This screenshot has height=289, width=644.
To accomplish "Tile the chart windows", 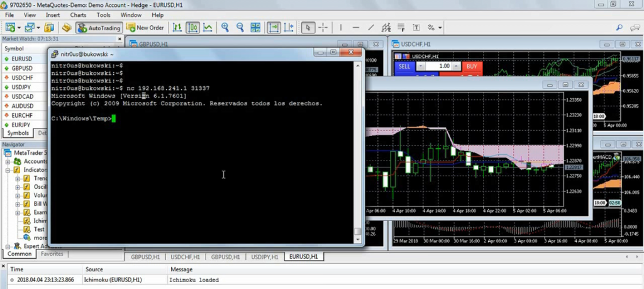I will (255, 28).
